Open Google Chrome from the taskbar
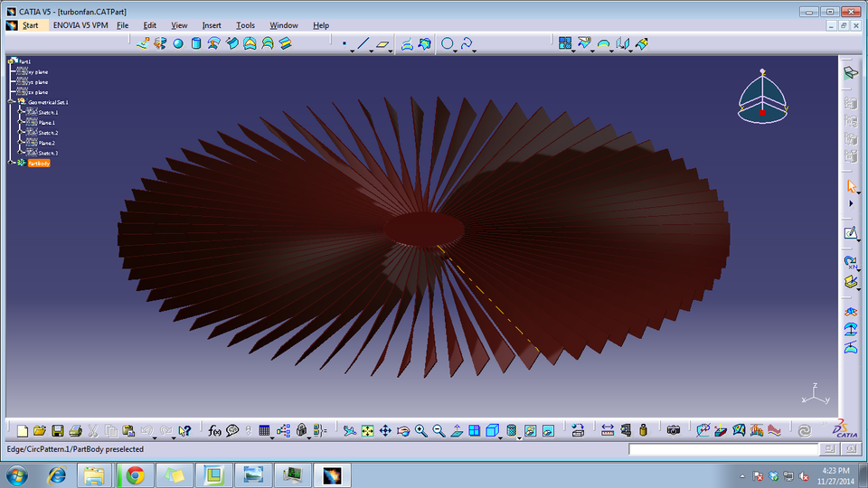The width and height of the screenshot is (868, 488). (135, 475)
